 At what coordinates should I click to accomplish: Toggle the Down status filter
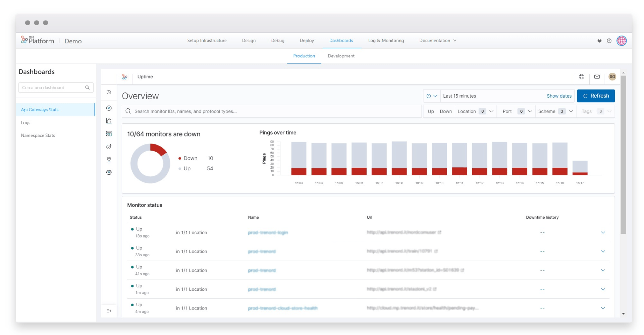coord(446,111)
